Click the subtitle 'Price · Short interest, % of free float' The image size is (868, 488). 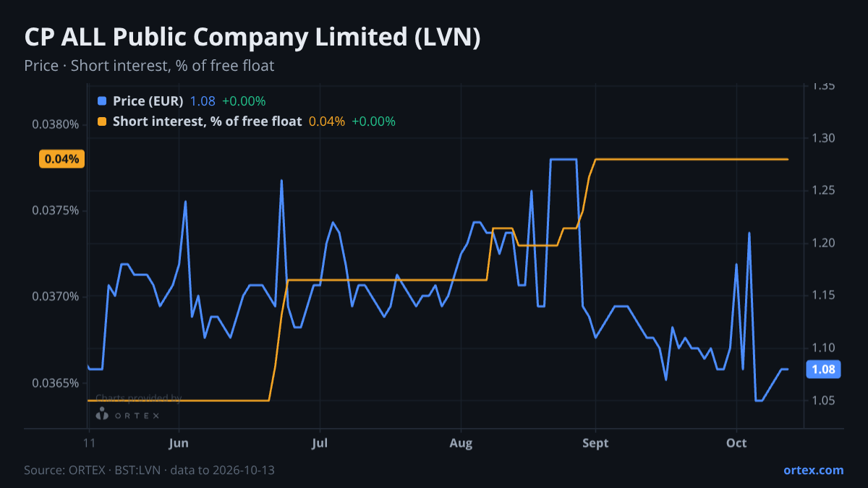pyautogui.click(x=149, y=66)
